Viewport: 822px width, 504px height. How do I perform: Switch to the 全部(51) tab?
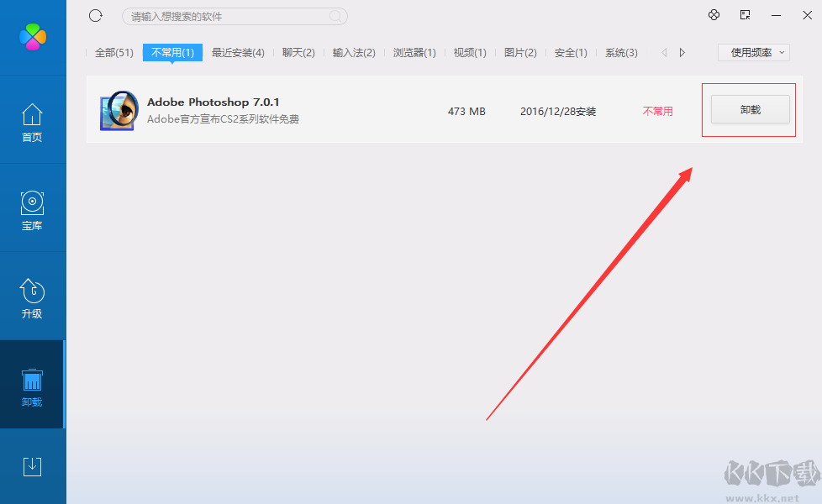113,52
